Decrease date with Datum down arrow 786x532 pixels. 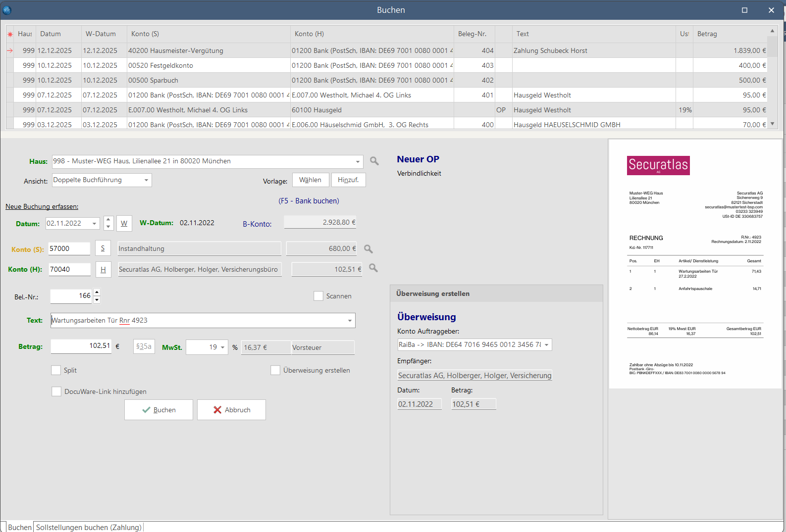(108, 227)
